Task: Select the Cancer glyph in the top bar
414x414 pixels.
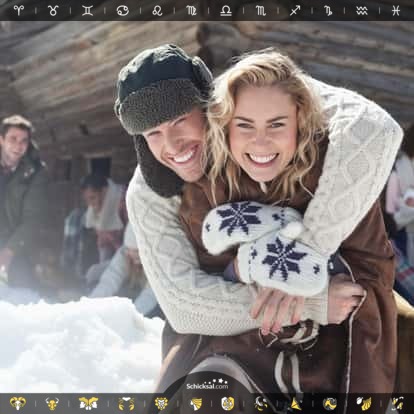Action: tap(122, 10)
